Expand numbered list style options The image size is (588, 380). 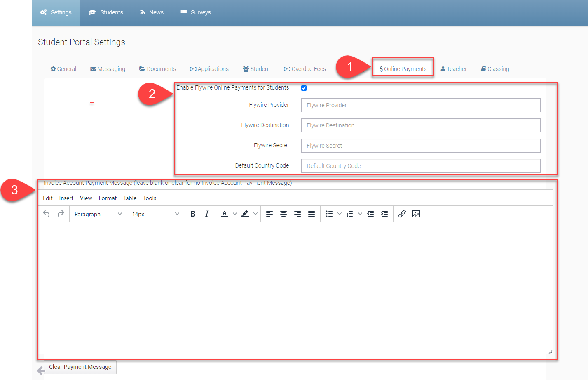click(360, 214)
